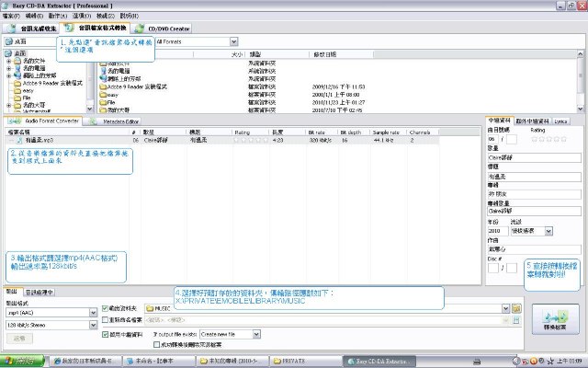The image size is (588, 368).
Task: Click the track number field showing 06
Action: tap(492, 139)
